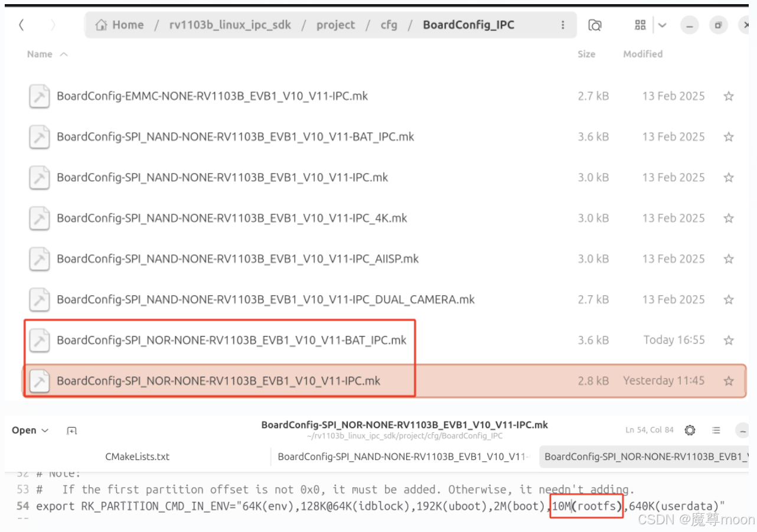Create a new tab in gedit
This screenshot has height=532, width=757.
(70, 430)
